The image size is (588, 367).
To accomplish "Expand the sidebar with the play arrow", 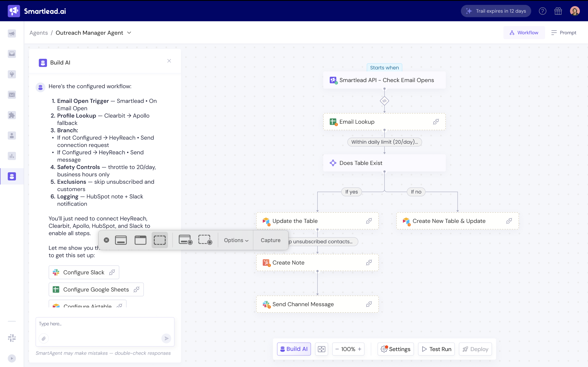I will (x=12, y=358).
